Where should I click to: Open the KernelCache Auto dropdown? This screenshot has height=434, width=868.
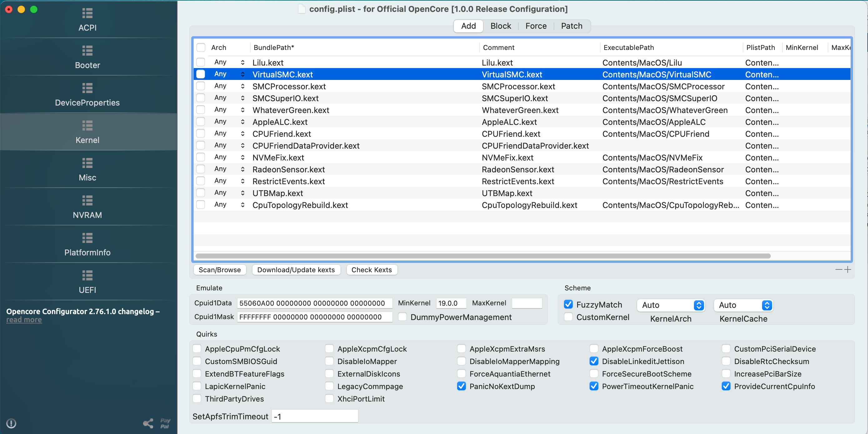(x=743, y=305)
